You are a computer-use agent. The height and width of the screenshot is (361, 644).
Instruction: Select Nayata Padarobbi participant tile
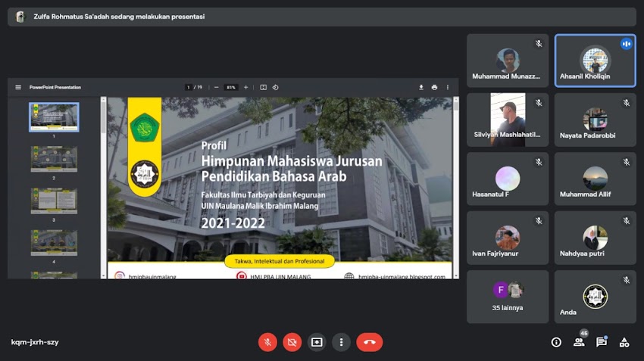pos(595,120)
